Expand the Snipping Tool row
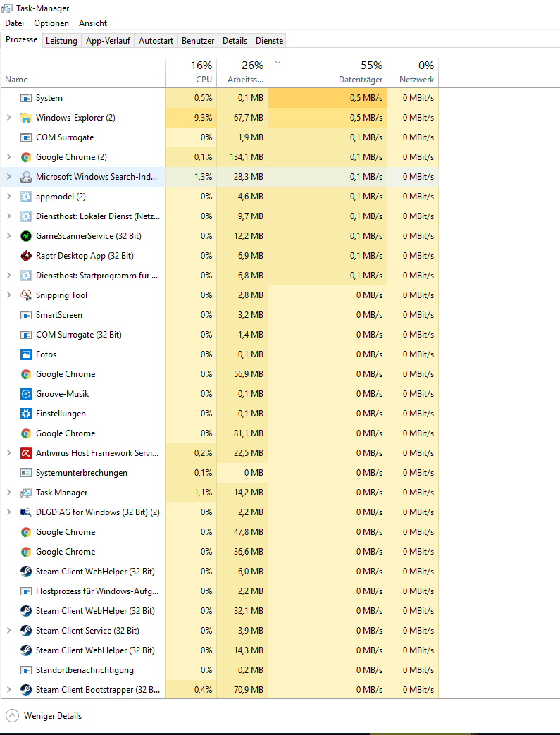Screen dimensions: 560x735 9,295
